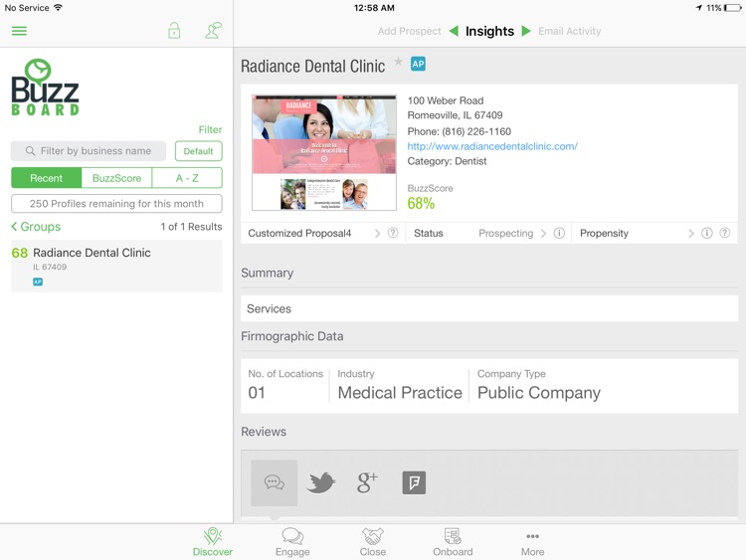The width and height of the screenshot is (746, 560).
Task: Click the Filter link
Action: point(210,129)
